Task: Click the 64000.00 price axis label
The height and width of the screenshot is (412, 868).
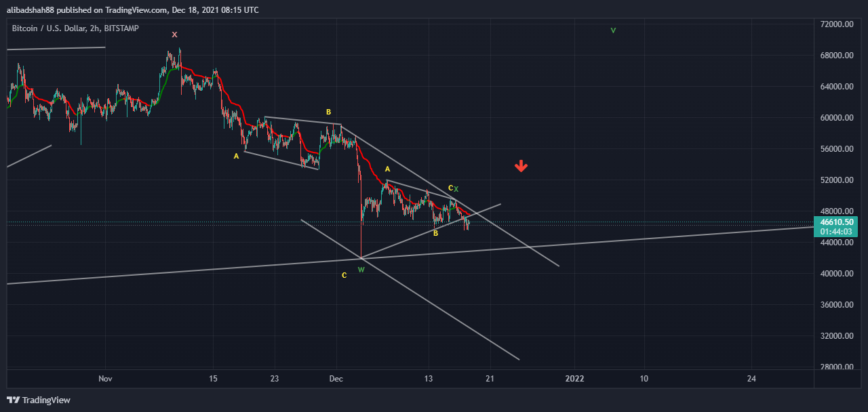Action: (837, 87)
